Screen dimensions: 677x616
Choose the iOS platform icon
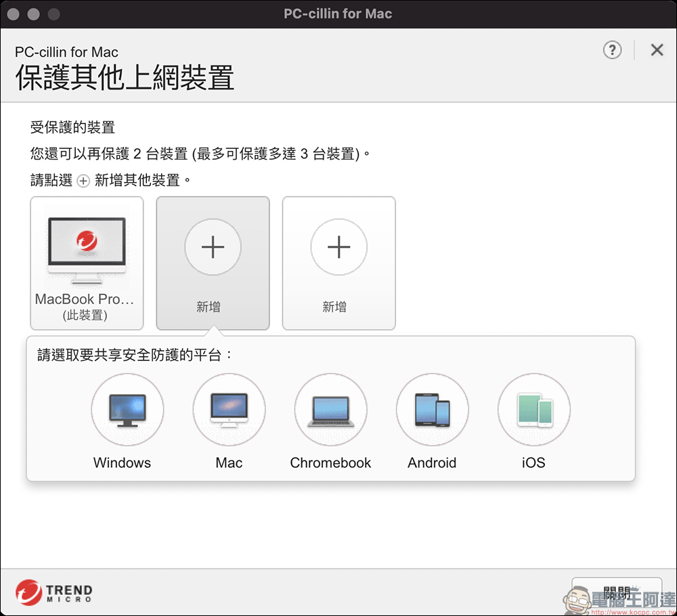(533, 410)
